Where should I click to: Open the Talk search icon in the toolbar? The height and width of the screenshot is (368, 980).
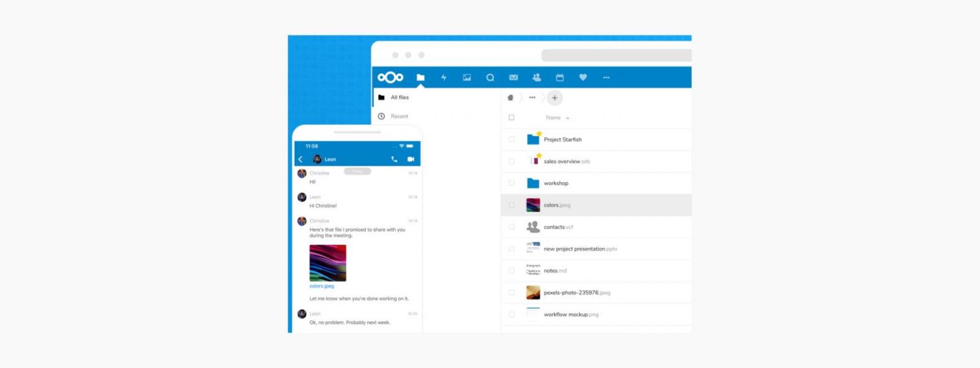489,77
